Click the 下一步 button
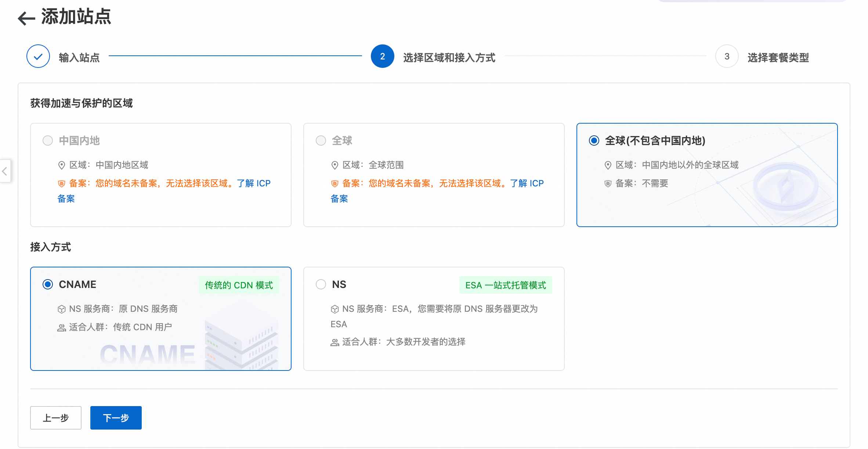 click(116, 418)
